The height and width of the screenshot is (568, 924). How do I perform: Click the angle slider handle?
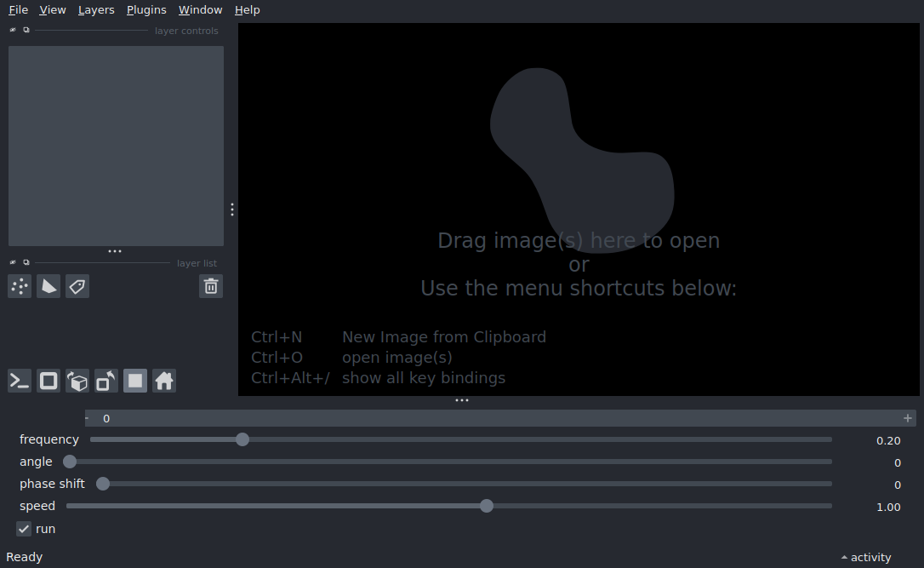(70, 462)
